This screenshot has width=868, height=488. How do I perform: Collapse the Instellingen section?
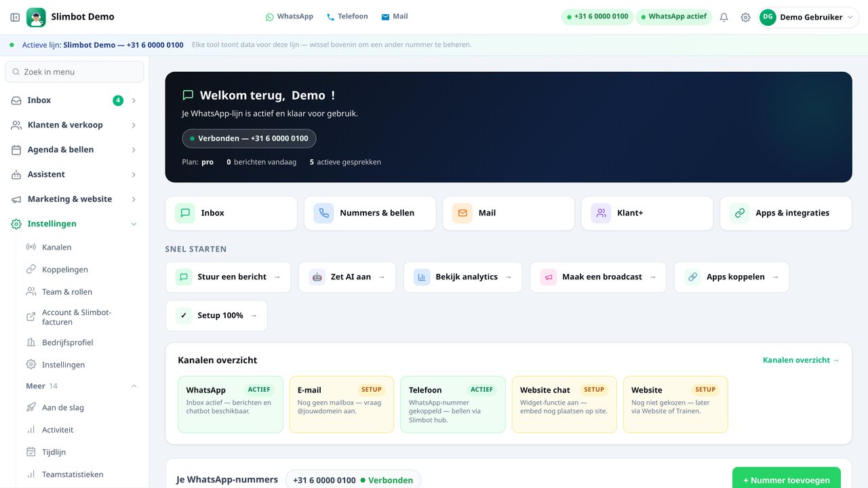pos(75,224)
